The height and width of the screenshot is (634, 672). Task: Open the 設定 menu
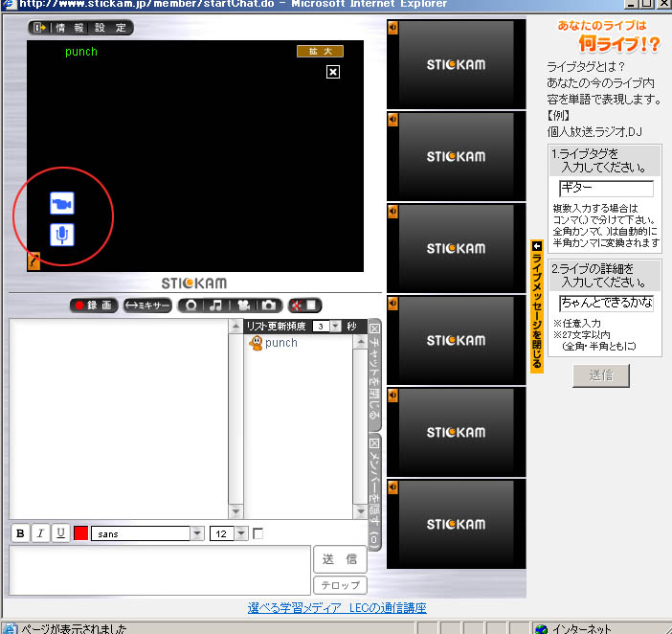pyautogui.click(x=111, y=28)
